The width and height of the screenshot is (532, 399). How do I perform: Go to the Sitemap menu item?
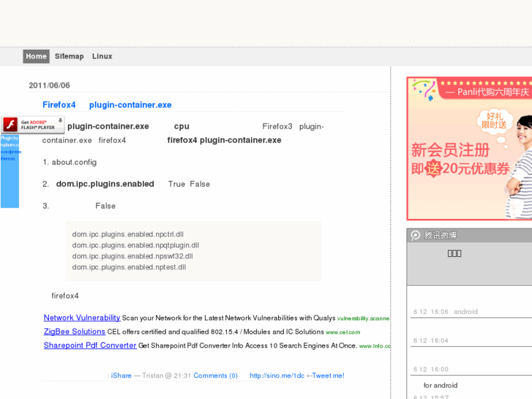pos(70,56)
